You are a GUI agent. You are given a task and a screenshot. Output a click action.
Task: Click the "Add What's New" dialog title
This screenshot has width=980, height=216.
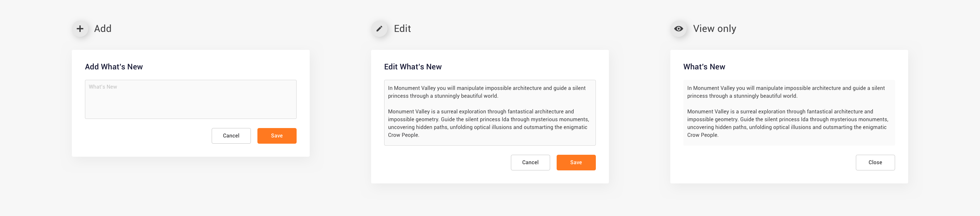pyautogui.click(x=114, y=67)
